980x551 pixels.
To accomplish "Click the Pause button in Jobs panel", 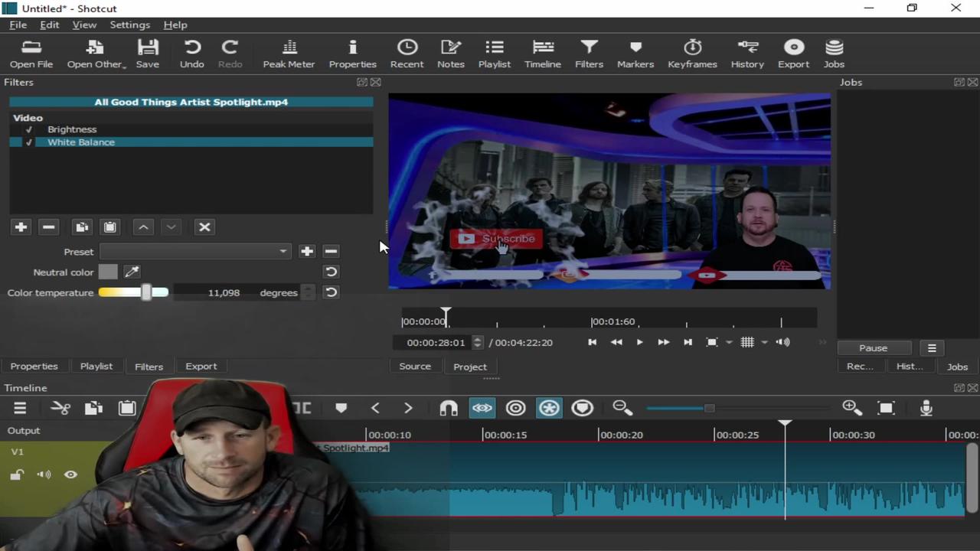I will coord(873,347).
